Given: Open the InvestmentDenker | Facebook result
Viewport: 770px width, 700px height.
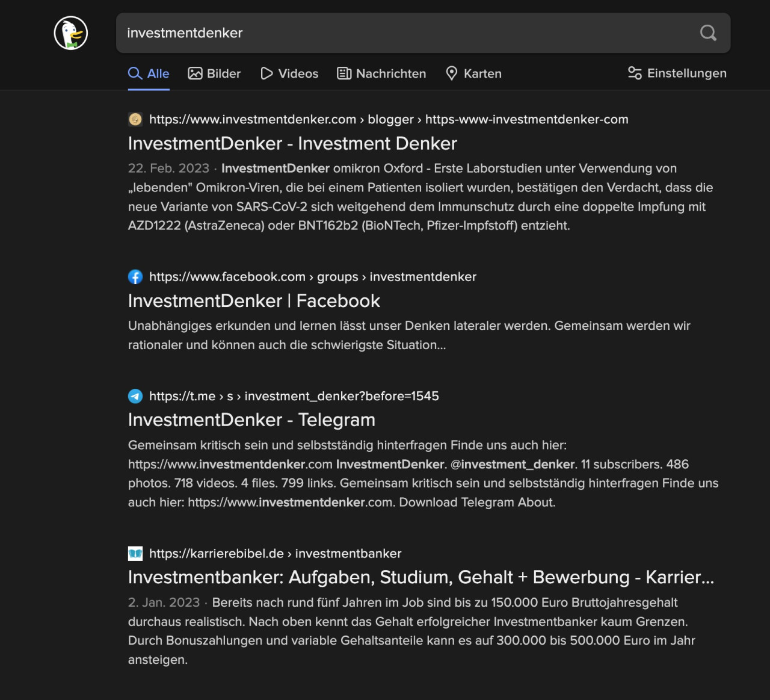Looking at the screenshot, I should [x=254, y=301].
